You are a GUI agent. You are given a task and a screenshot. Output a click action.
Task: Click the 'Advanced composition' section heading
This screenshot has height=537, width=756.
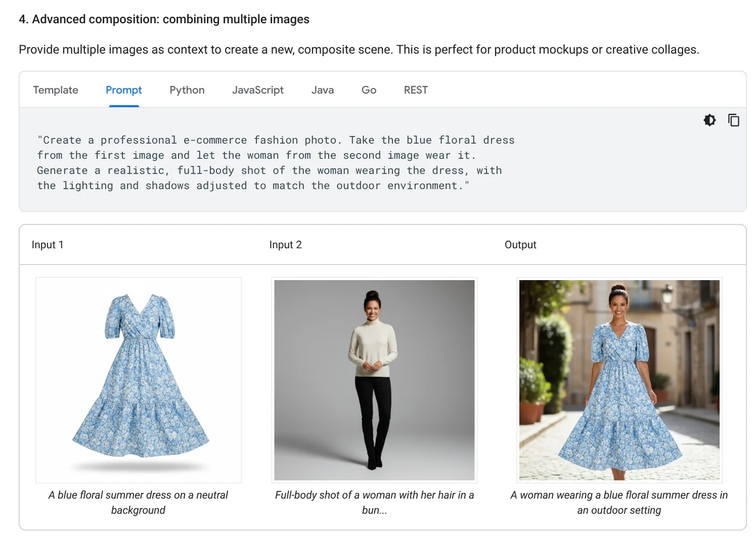click(164, 19)
